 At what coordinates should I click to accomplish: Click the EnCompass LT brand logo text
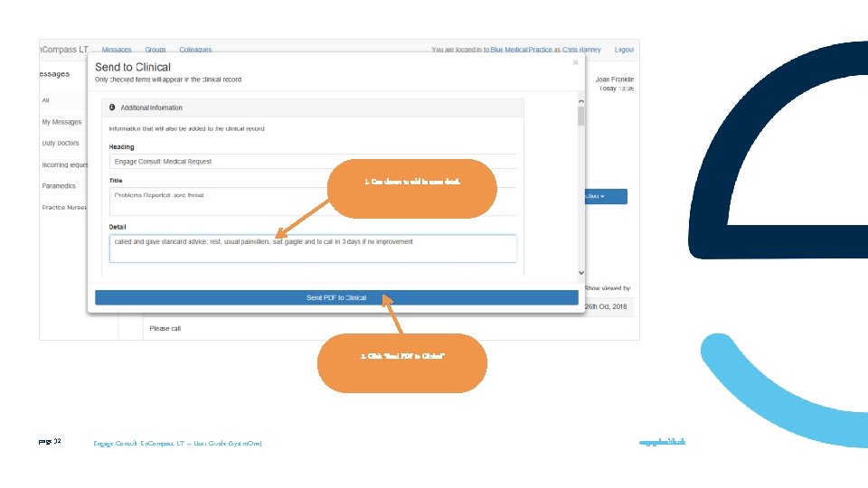coord(63,49)
